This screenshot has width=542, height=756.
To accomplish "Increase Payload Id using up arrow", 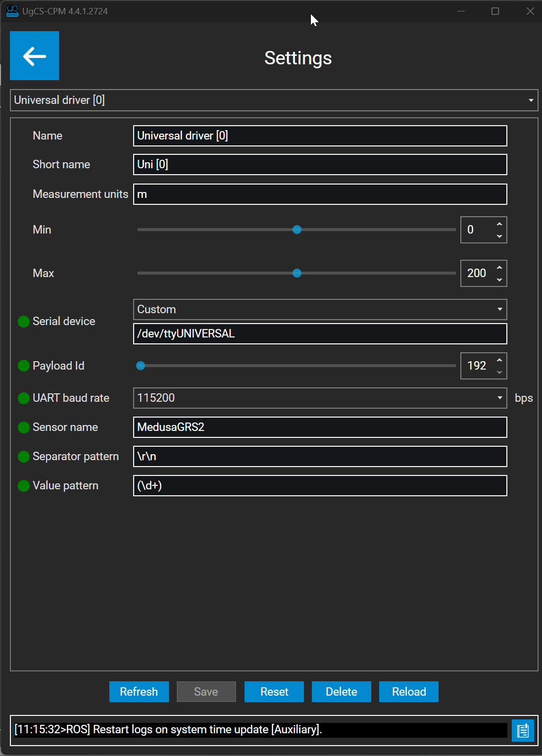I will 499,360.
